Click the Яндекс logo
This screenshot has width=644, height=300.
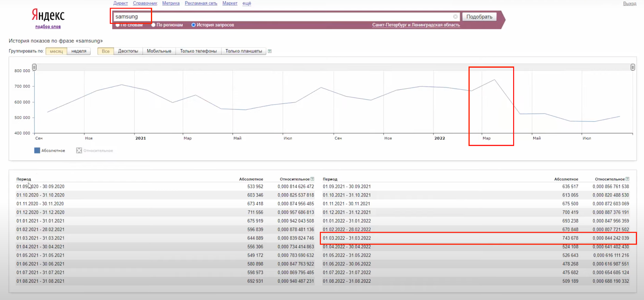pos(48,15)
